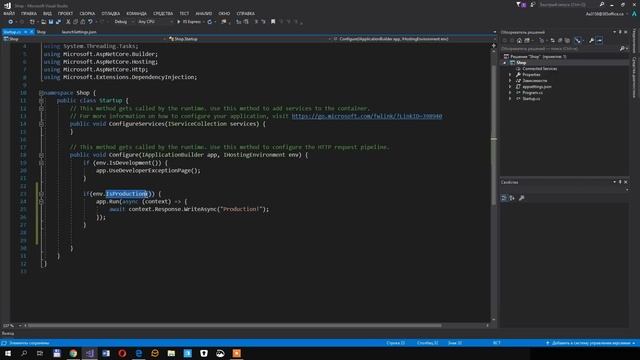Image resolution: width=640 pixels, height=360 pixels.
Task: Open the ВИД menu
Action: [47, 13]
